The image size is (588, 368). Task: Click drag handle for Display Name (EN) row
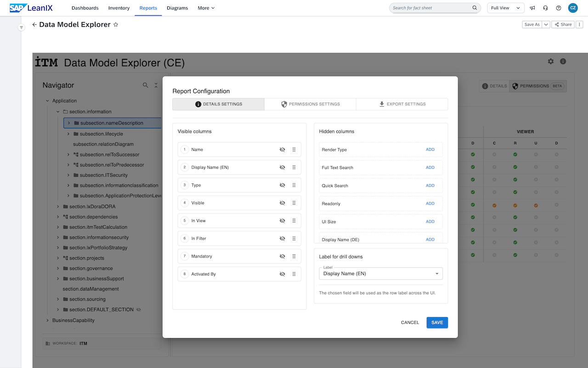point(294,167)
